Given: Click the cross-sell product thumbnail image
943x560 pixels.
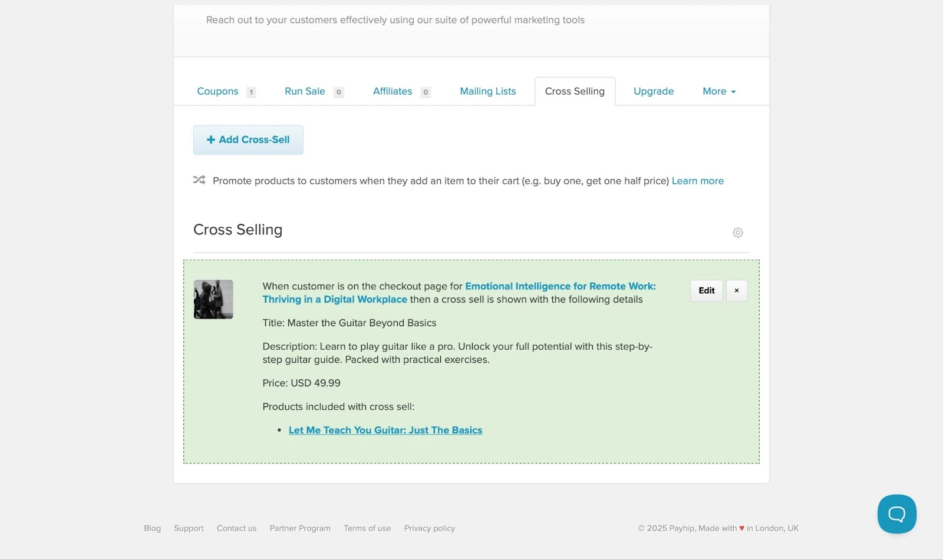Looking at the screenshot, I should [x=213, y=299].
